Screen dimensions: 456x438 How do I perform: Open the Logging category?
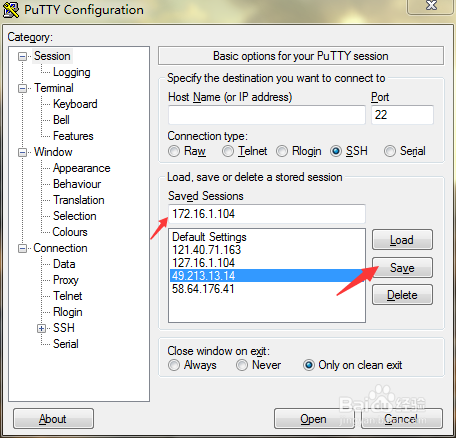[x=72, y=72]
